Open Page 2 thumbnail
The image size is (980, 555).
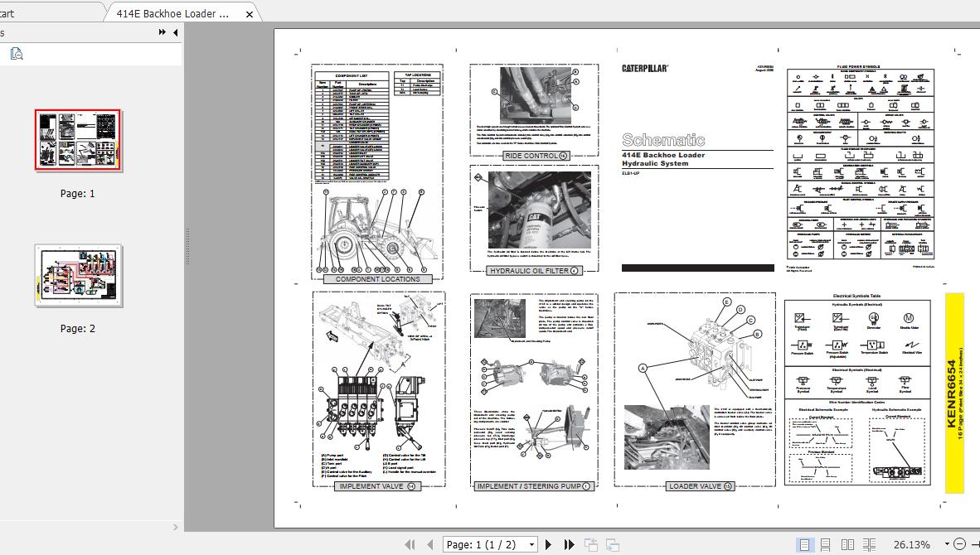click(78, 275)
